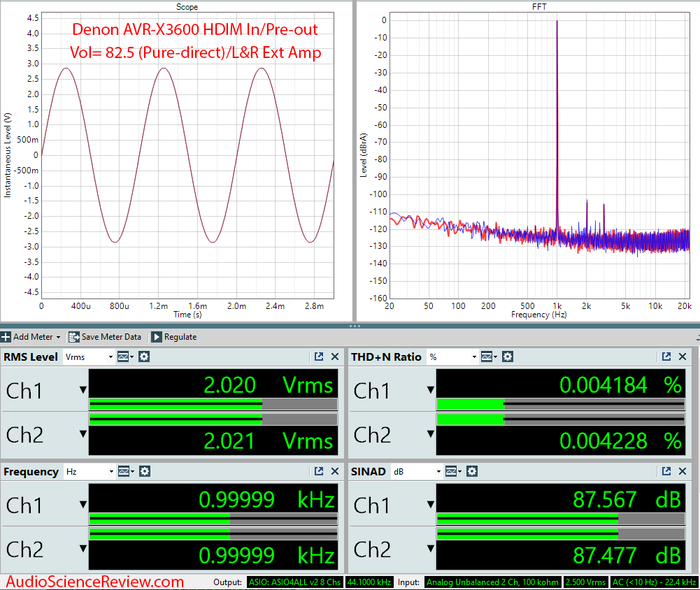
Task: Expand the Frequency Ch2 arrow
Action: tap(83, 548)
